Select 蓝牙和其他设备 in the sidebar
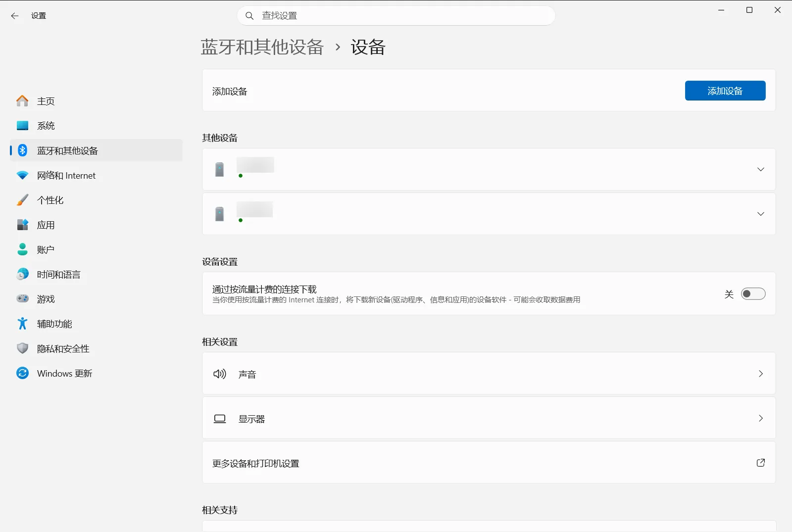The width and height of the screenshot is (792, 532). pyautogui.click(x=97, y=150)
